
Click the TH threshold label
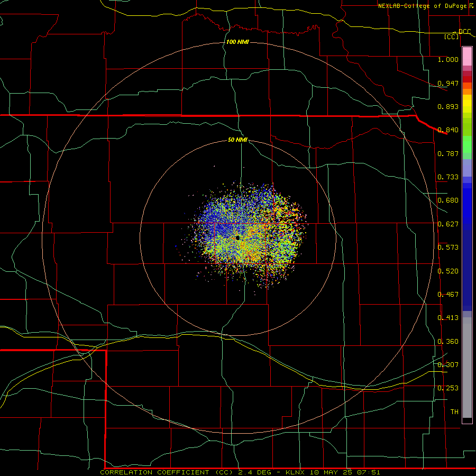454,412
